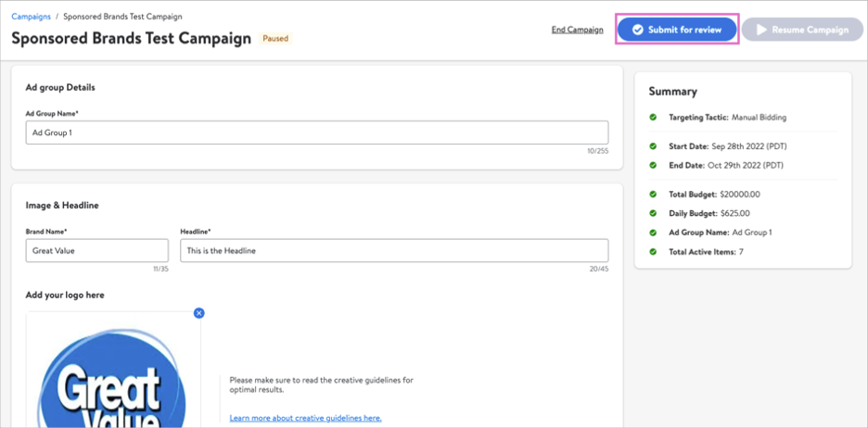Image resolution: width=868 pixels, height=428 pixels.
Task: Click the Submit for review button
Action: point(677,30)
